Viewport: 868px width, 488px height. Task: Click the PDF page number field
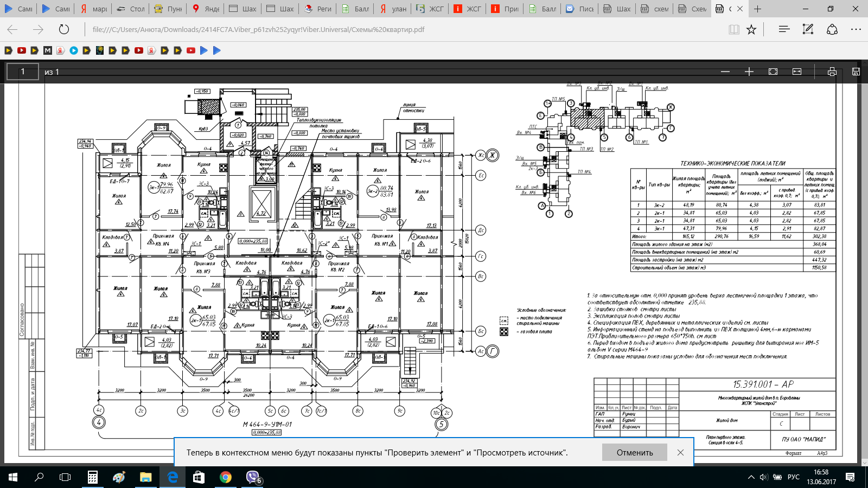coord(22,72)
